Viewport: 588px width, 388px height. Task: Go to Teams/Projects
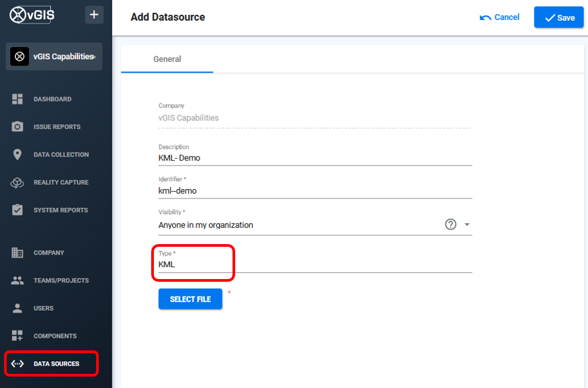[x=61, y=280]
